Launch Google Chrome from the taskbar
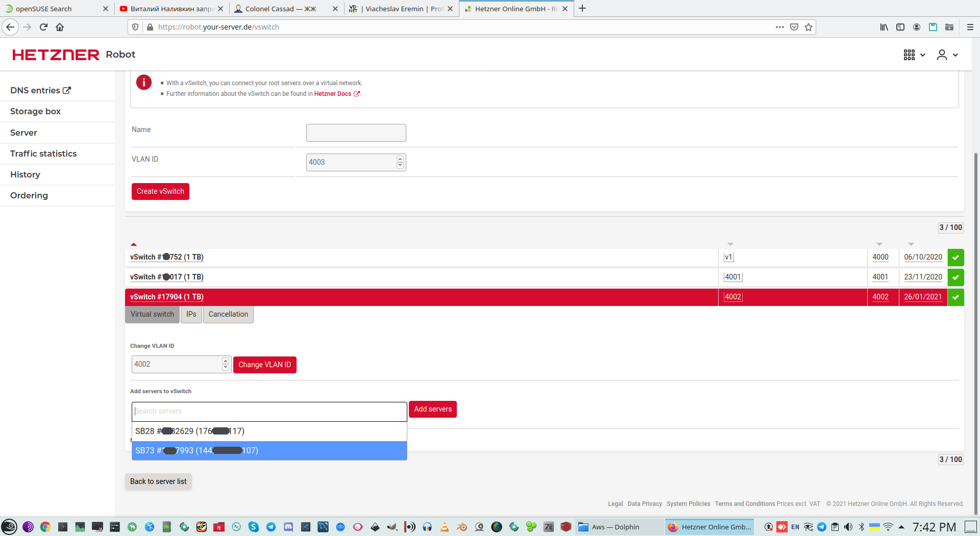980x536 pixels. point(45,527)
